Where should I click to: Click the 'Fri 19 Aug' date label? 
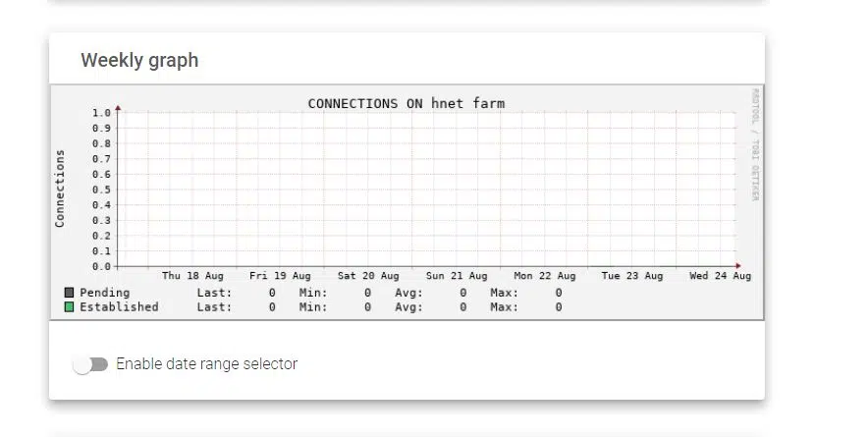280,277
